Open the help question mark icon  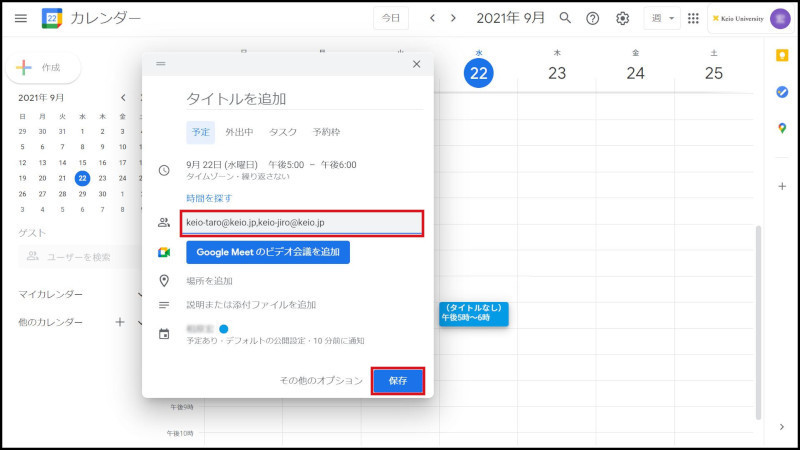pyautogui.click(x=593, y=18)
